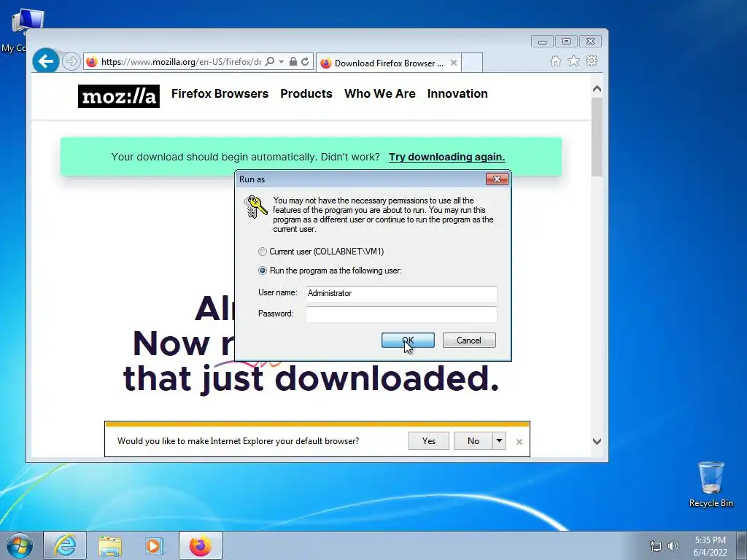747x560 pixels.
Task: Click the Try downloading again link
Action: click(x=447, y=157)
